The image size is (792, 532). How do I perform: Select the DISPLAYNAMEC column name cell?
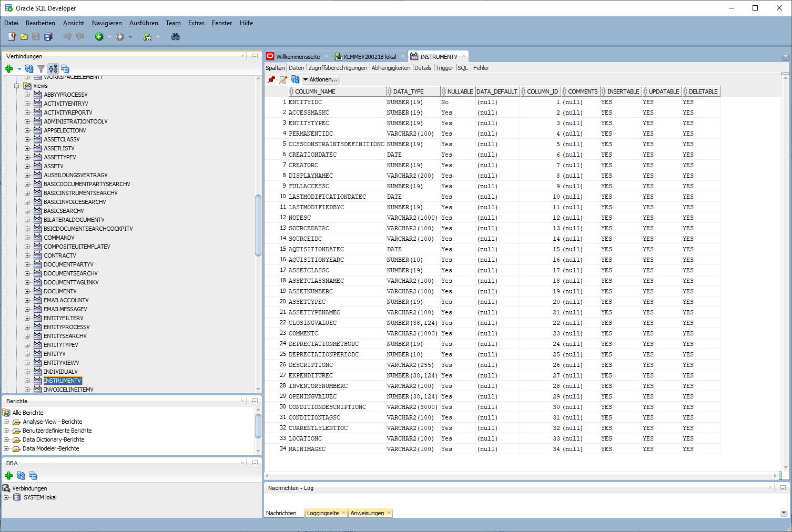click(x=337, y=176)
